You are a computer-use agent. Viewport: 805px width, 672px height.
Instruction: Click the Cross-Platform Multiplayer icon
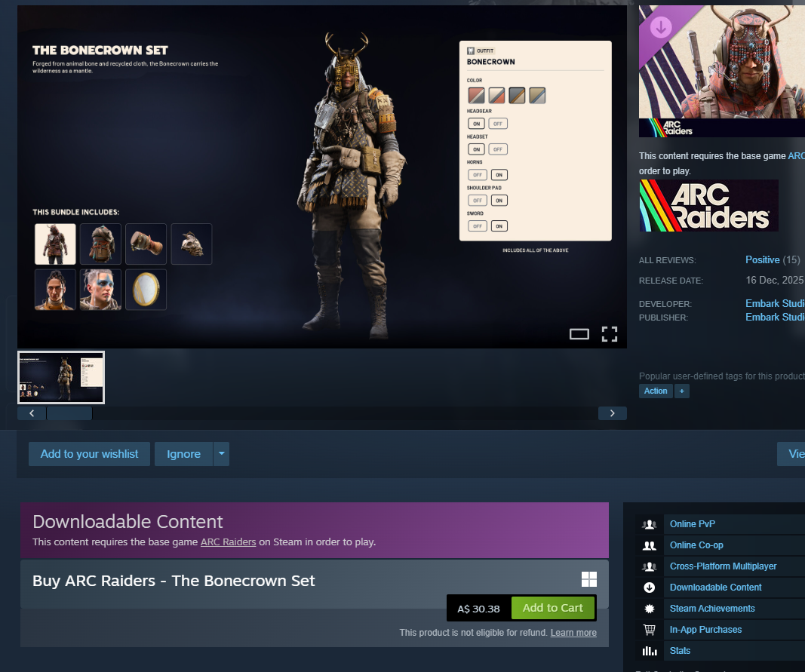tap(650, 566)
